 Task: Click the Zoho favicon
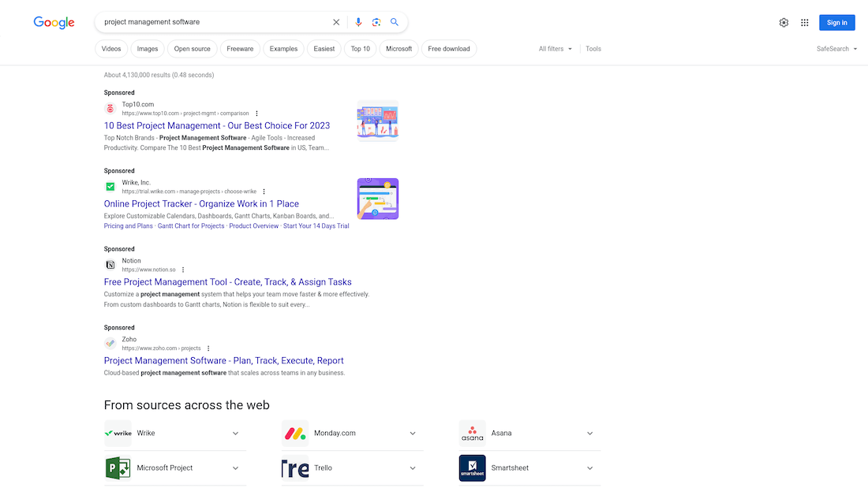click(x=110, y=344)
